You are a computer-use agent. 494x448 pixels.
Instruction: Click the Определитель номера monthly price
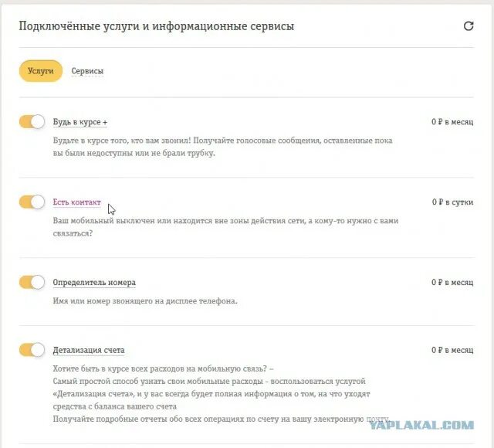(452, 283)
